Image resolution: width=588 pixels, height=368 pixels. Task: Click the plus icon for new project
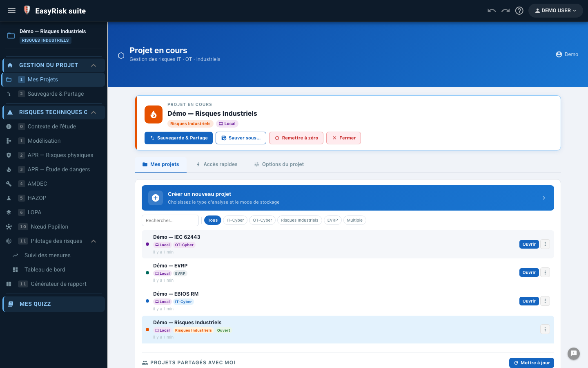[x=156, y=198]
